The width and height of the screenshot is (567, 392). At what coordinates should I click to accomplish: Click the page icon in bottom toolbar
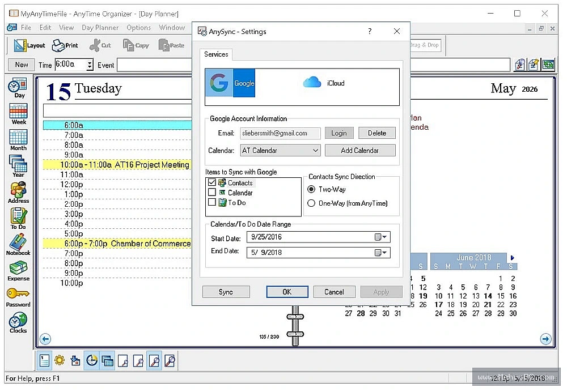(44, 360)
